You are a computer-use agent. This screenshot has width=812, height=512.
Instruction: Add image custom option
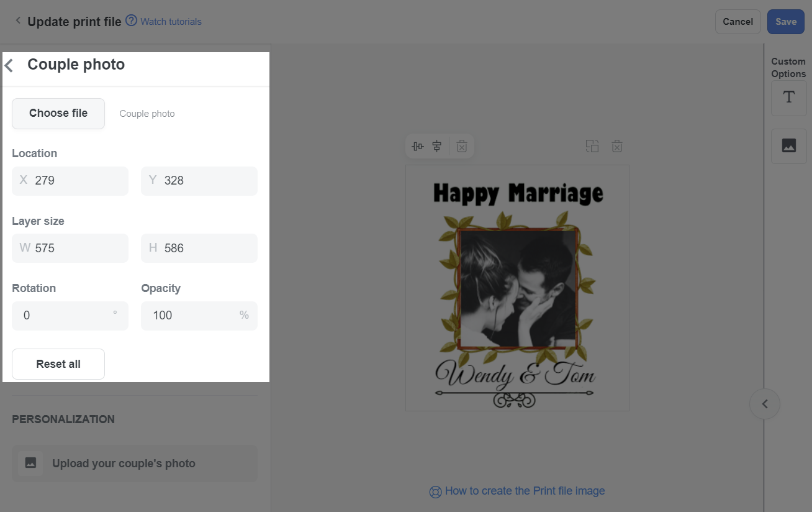pyautogui.click(x=789, y=146)
